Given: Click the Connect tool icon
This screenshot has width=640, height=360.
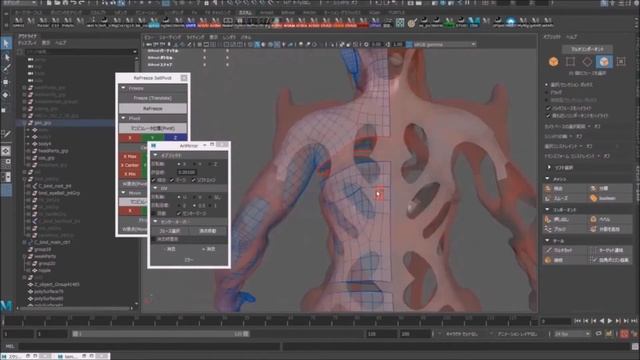Looking at the screenshot, I should (x=548, y=260).
